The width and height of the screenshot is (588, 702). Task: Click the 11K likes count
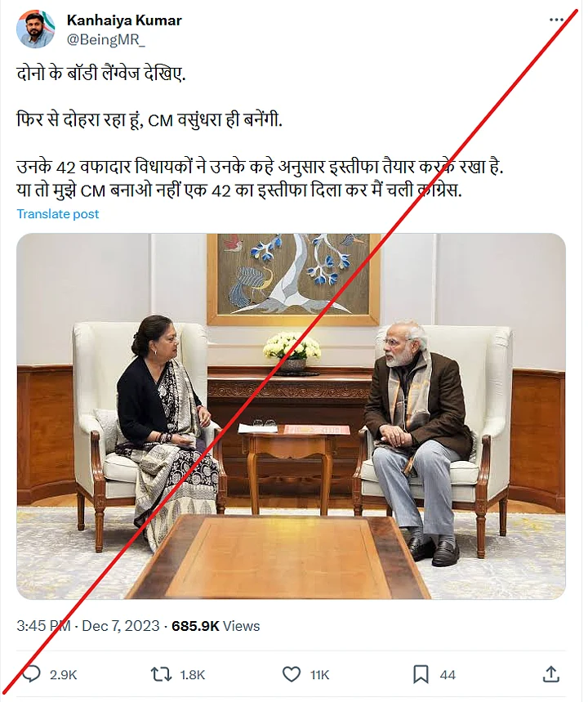[x=319, y=675]
